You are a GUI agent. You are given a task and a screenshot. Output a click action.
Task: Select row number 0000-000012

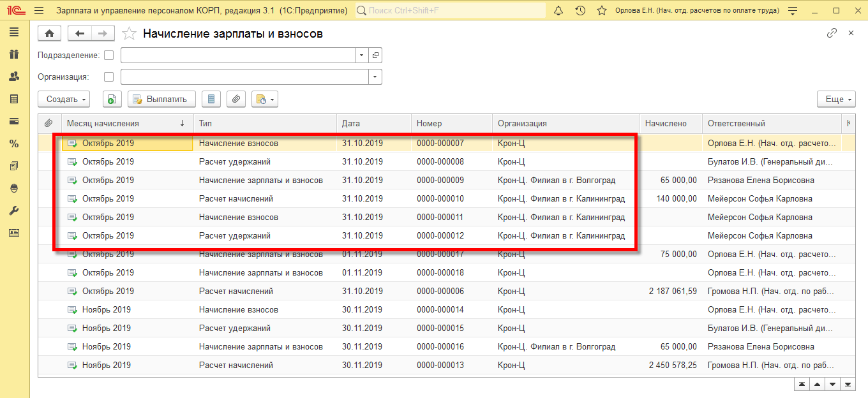point(447,236)
